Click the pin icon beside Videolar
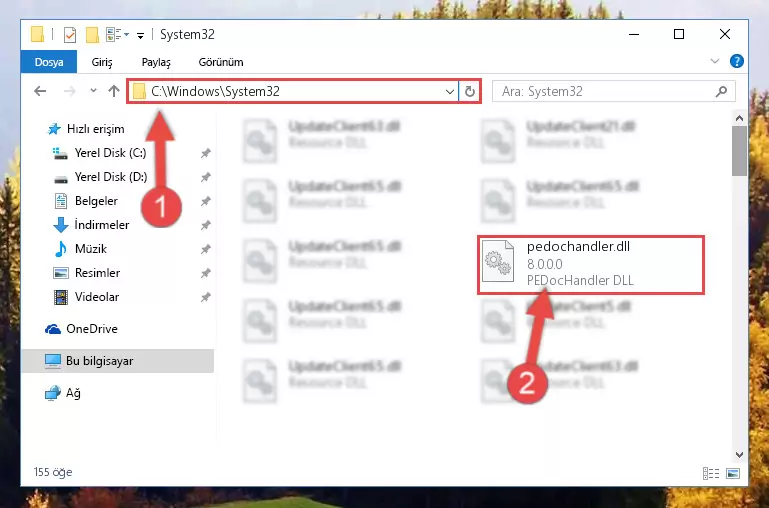769x508 pixels. pyautogui.click(x=205, y=298)
